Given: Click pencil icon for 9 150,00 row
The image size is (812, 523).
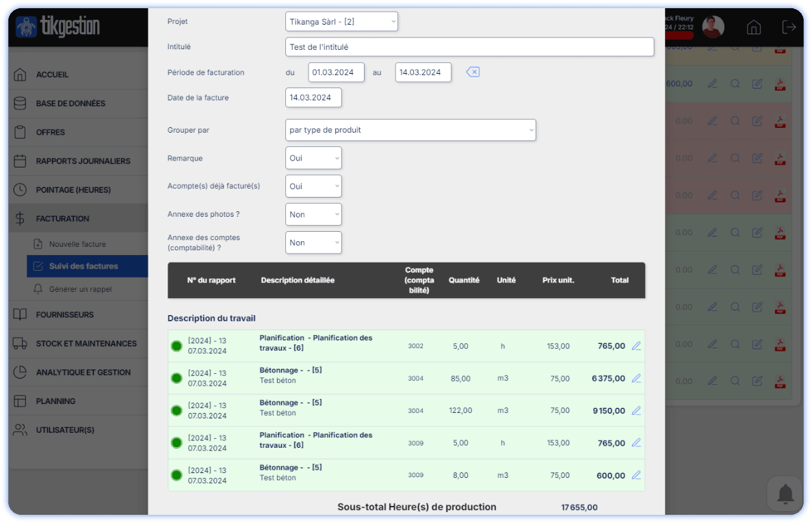Looking at the screenshot, I should 636,411.
